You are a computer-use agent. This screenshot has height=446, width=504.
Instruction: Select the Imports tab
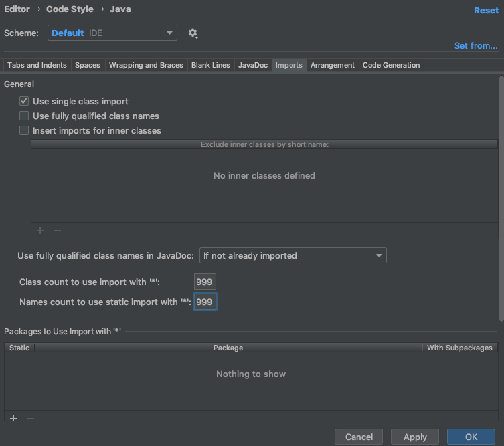[x=289, y=65]
